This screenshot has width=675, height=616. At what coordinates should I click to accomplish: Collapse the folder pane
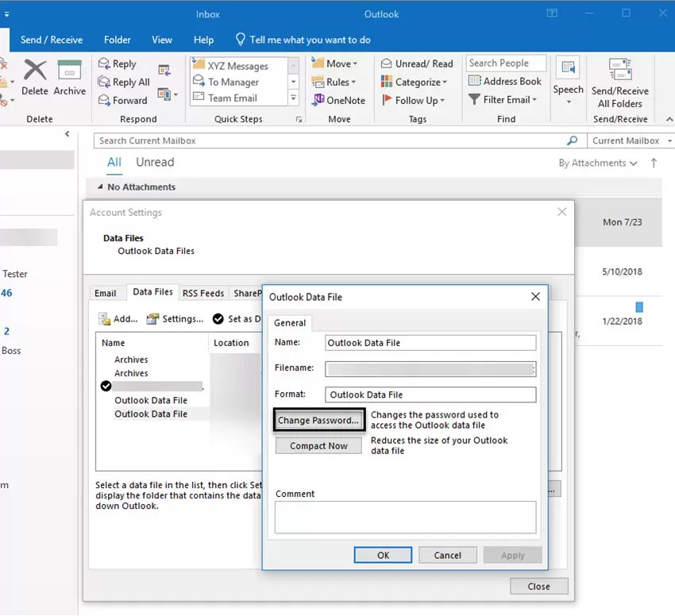pos(67,134)
